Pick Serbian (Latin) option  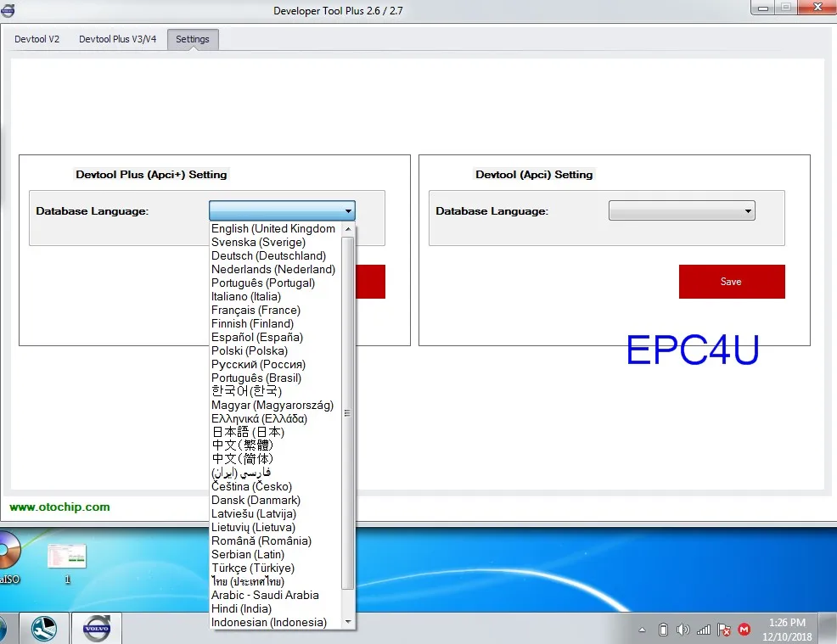click(275, 554)
